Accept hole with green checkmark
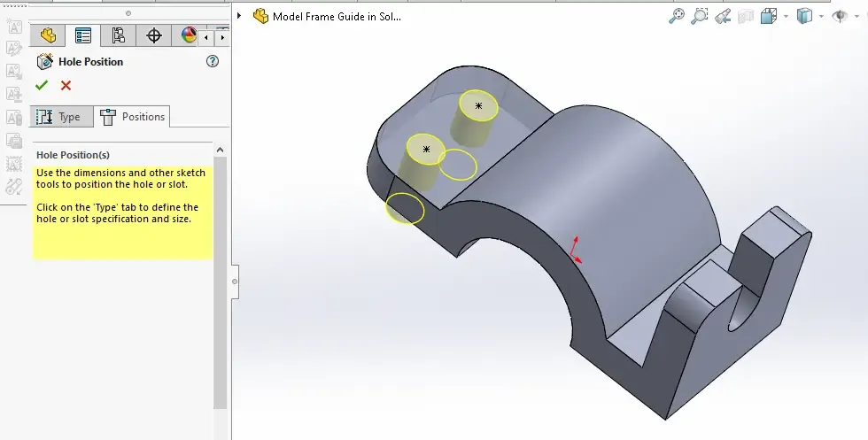The width and height of the screenshot is (868, 440). coord(42,85)
